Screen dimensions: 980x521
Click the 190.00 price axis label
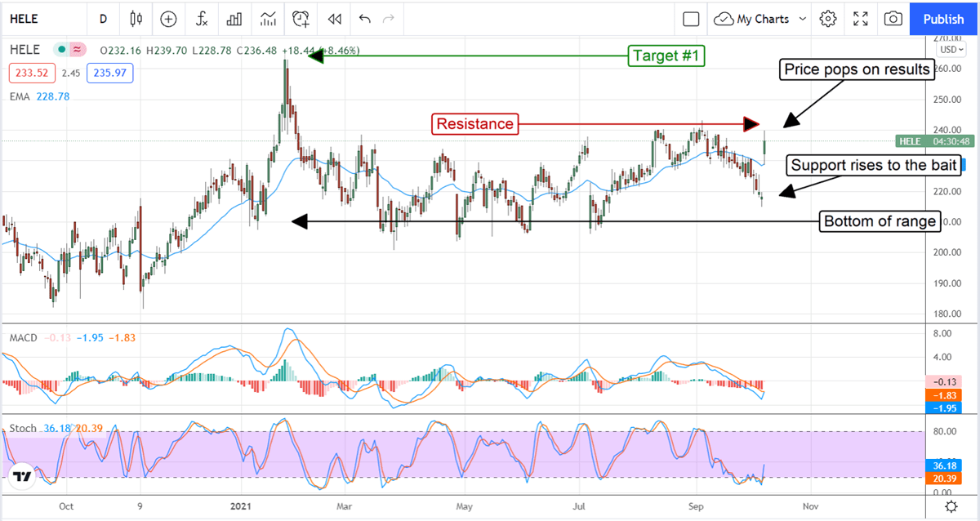(x=947, y=283)
